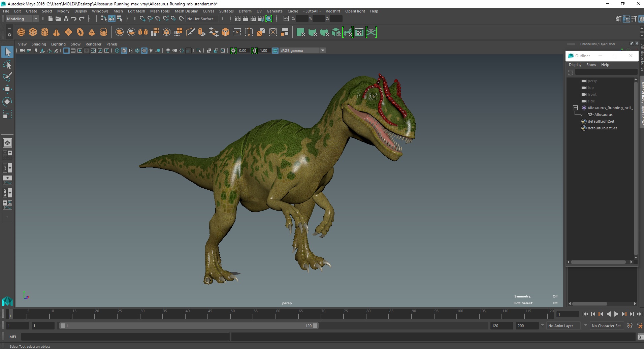Viewport: 644px width, 349px height.
Task: Save the scene with disk icon
Action: (x=66, y=19)
